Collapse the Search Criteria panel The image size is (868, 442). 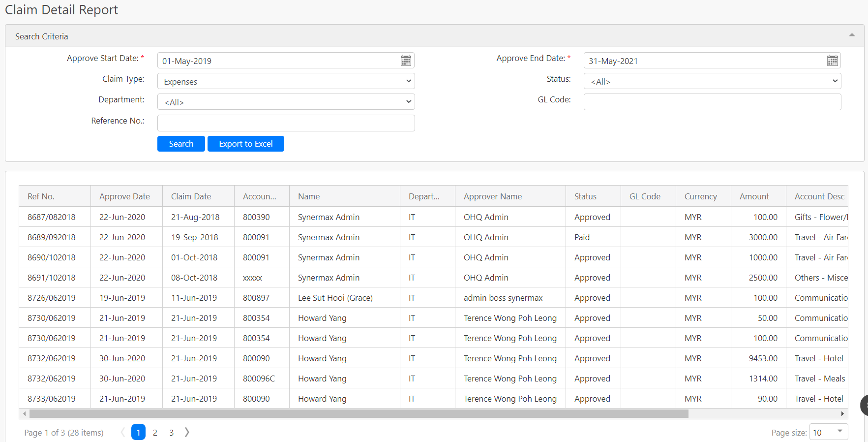tap(852, 35)
